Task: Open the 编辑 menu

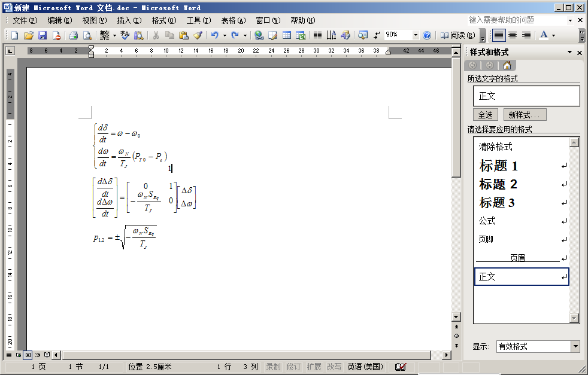Action: click(60, 20)
